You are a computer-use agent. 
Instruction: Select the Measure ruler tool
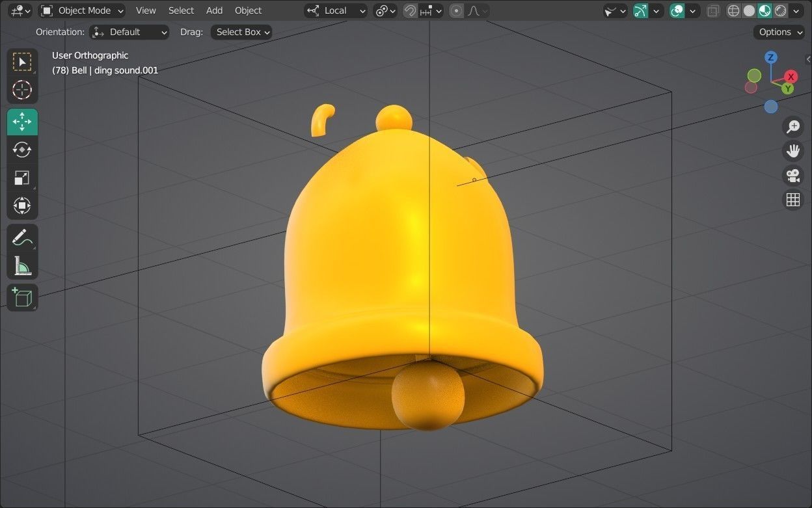[x=22, y=265]
